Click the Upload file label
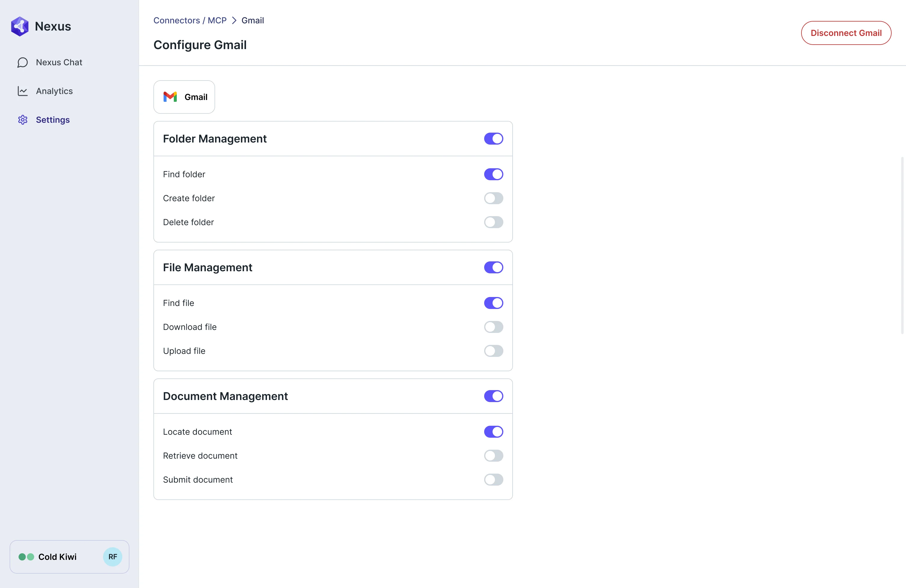The width and height of the screenshot is (906, 588). 184,351
